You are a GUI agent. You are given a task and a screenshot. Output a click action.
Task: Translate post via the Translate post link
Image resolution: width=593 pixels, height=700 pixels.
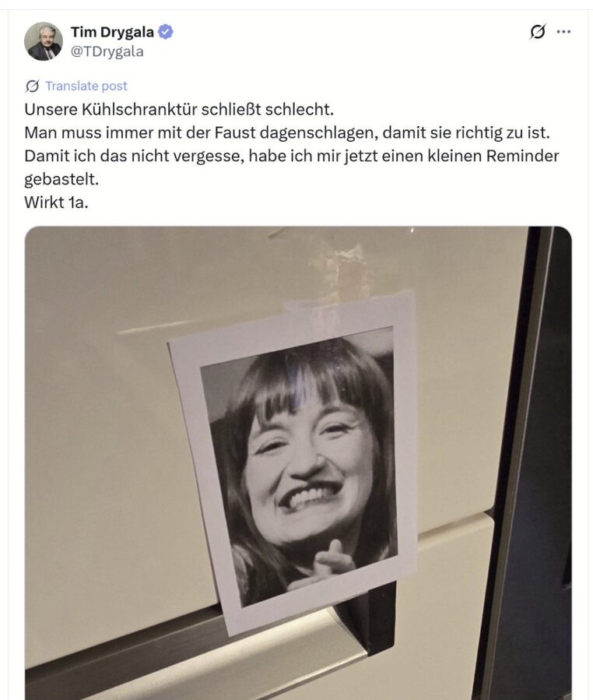pos(86,86)
